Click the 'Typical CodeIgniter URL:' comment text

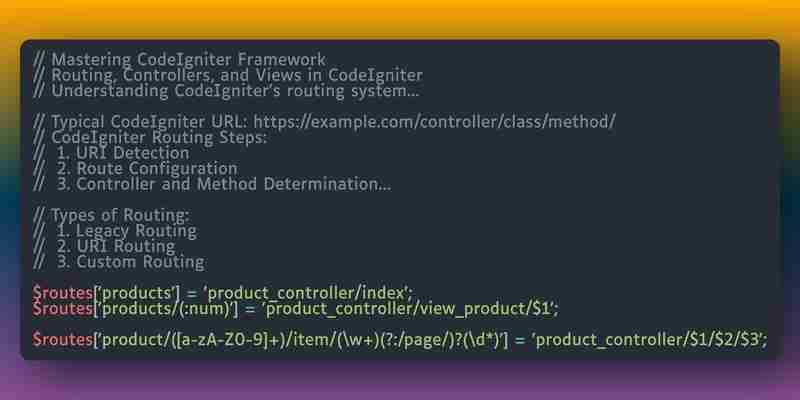(x=149, y=122)
